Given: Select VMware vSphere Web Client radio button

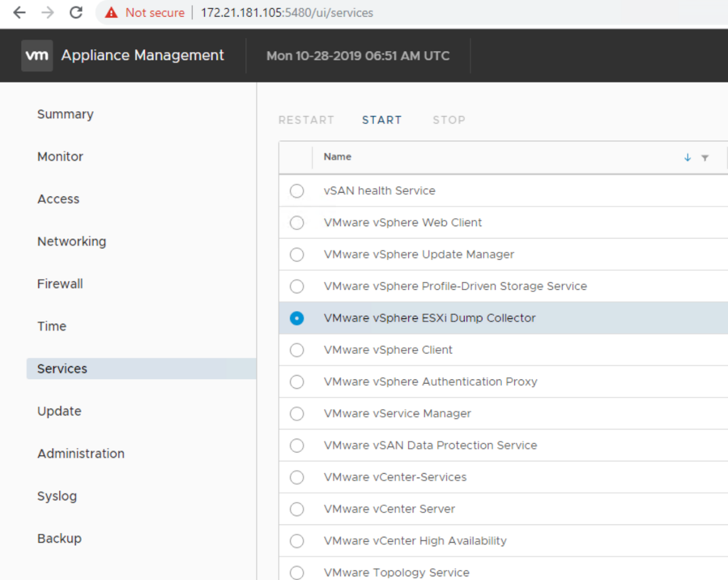Looking at the screenshot, I should [297, 223].
